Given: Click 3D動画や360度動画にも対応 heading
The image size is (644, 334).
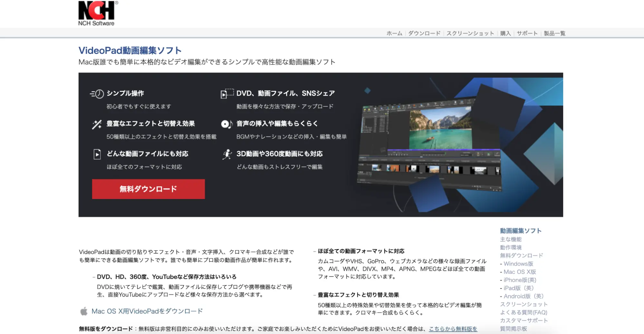Looking at the screenshot, I should pos(279,154).
